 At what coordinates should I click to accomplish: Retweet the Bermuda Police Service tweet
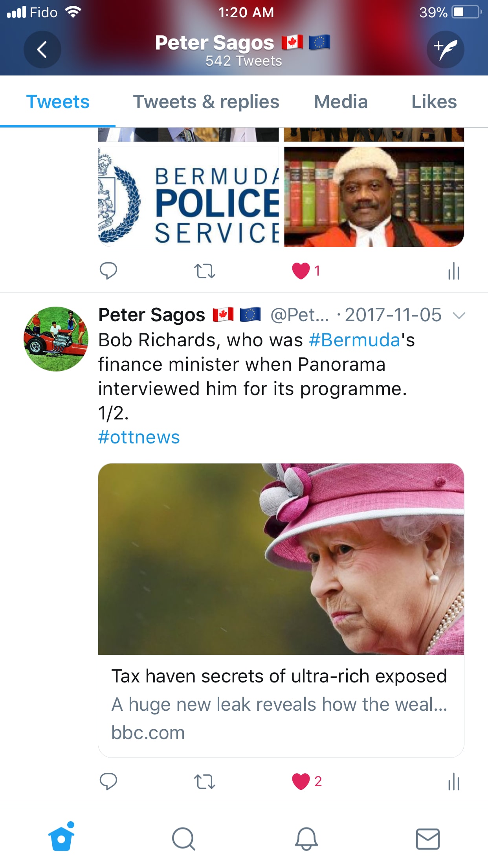click(205, 271)
